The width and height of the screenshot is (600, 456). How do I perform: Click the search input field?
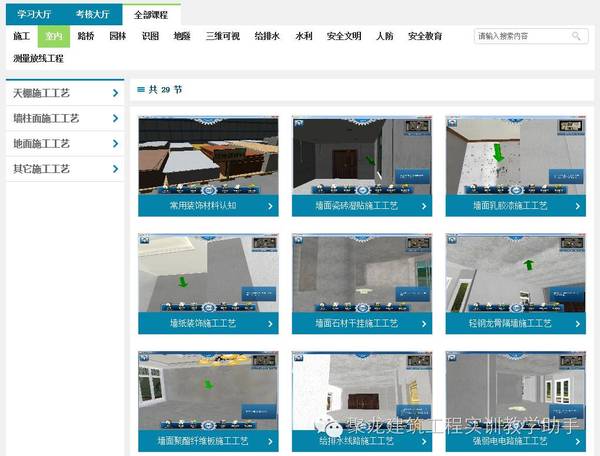(521, 36)
